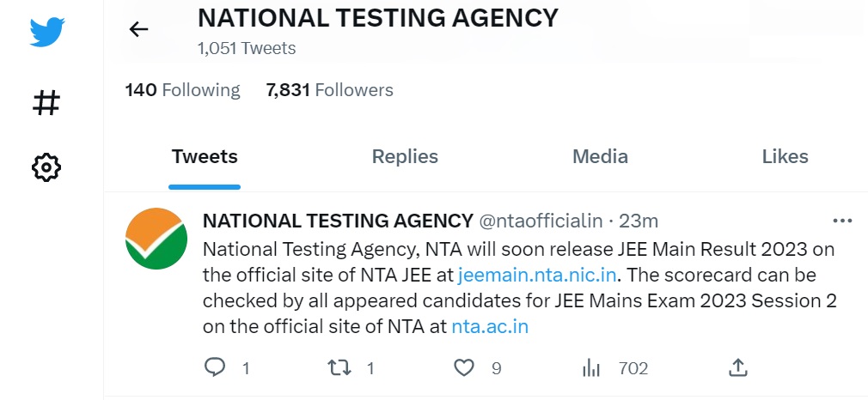Open the tweet's three-dot more menu
The width and height of the screenshot is (868, 400).
(843, 221)
